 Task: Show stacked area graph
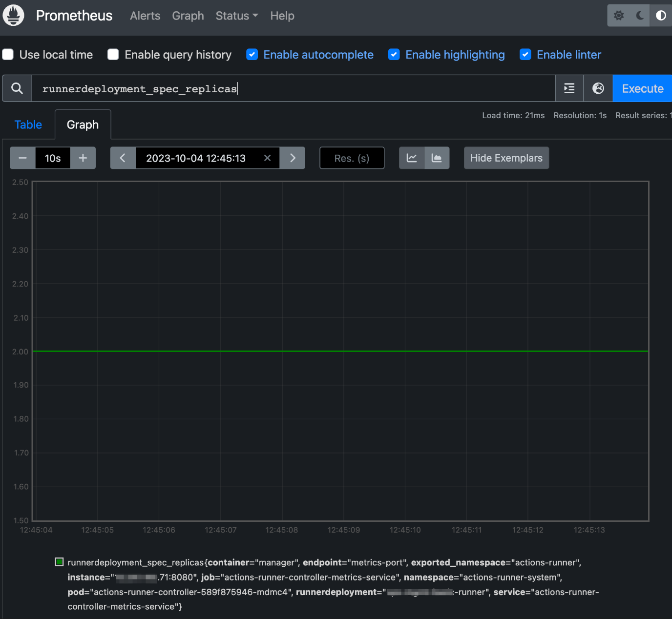click(x=437, y=158)
